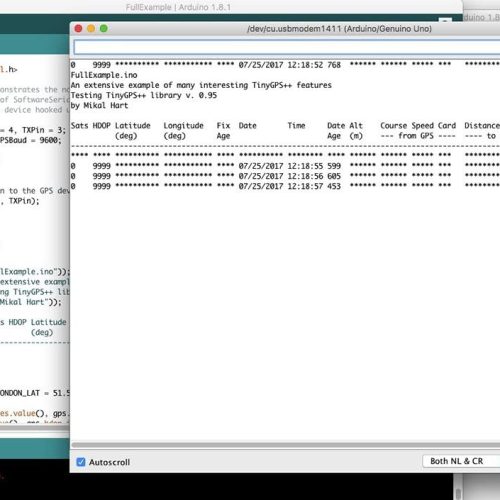This screenshot has width=500, height=500.
Task: Click 'TXPin);' code in Arduino editor
Action: click(x=24, y=201)
